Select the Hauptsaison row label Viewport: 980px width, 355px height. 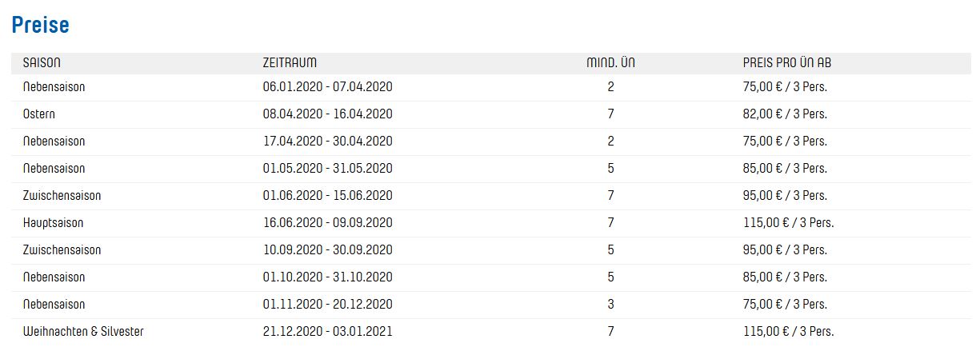(53, 223)
